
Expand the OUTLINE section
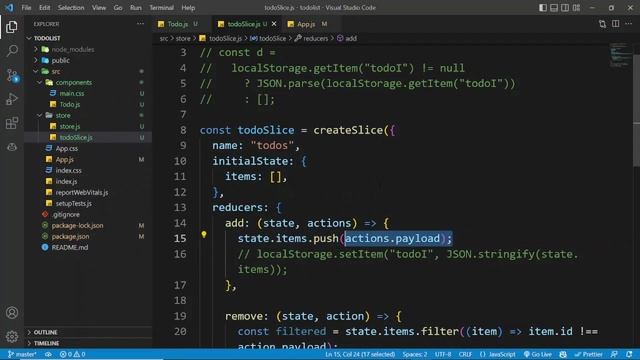point(45,332)
